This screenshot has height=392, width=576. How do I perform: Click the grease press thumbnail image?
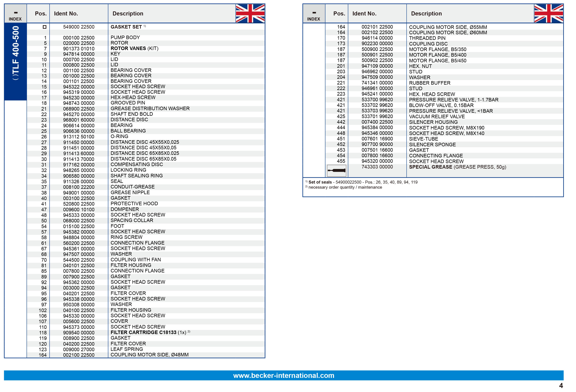pyautogui.click(x=336, y=170)
